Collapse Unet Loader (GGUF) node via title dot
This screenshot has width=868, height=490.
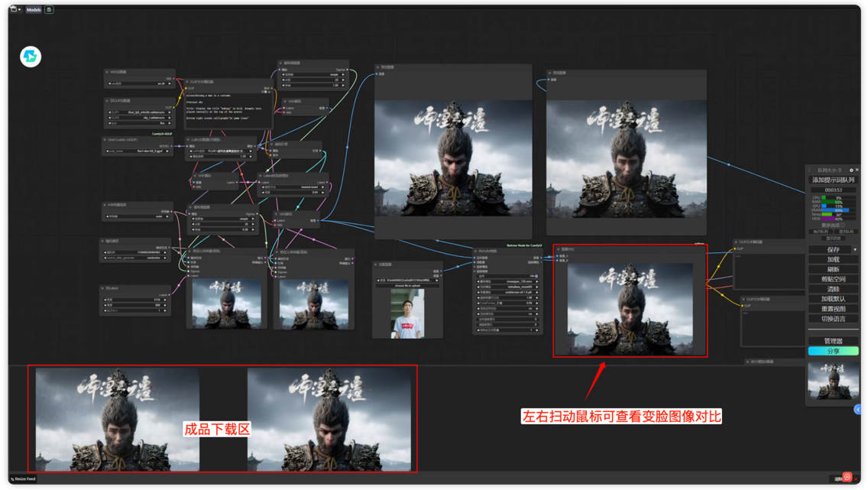pos(105,140)
